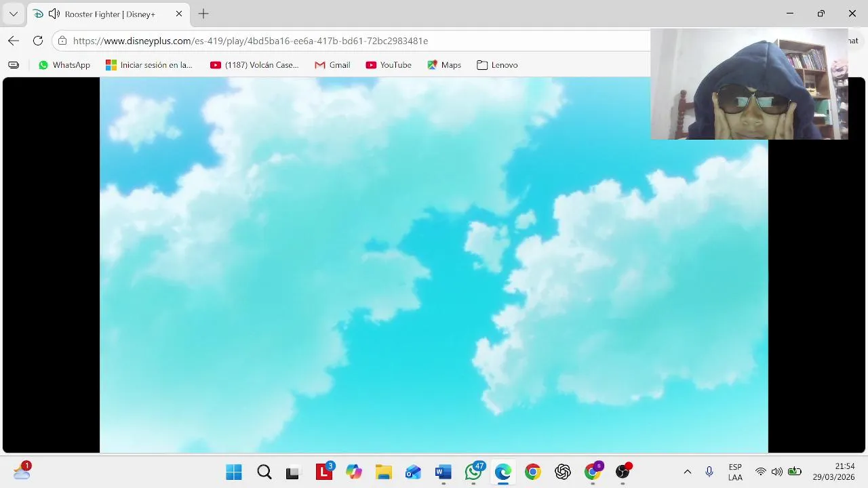Open File Explorer from taskbar

[x=384, y=472]
